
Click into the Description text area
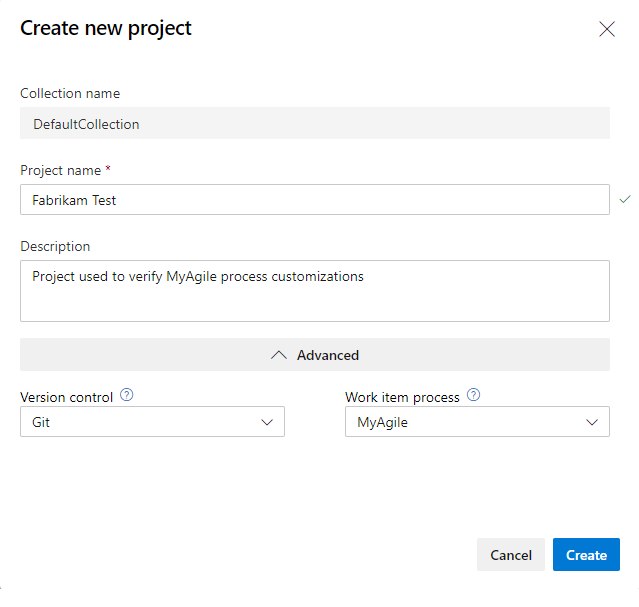click(x=315, y=291)
